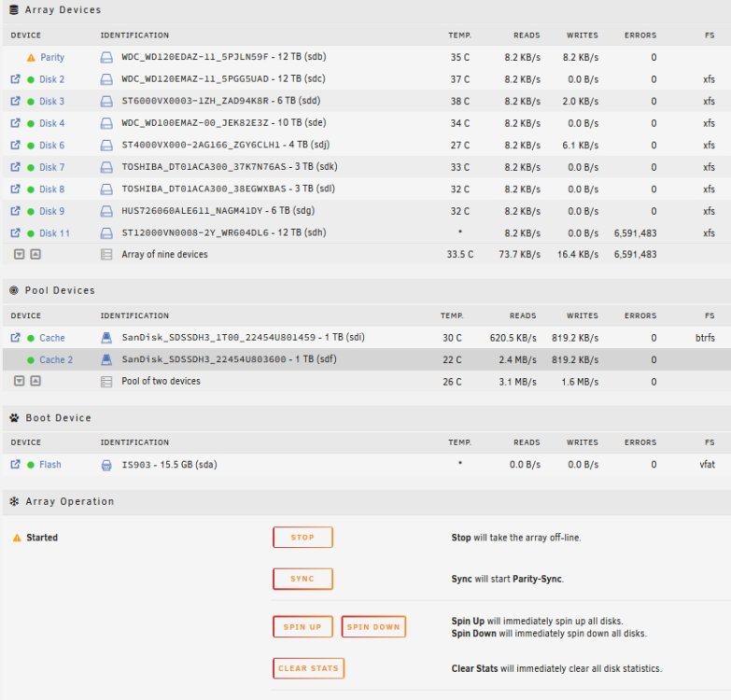The image size is (731, 700).
Task: Open the Cache pool browse icon
Action: click(x=15, y=338)
